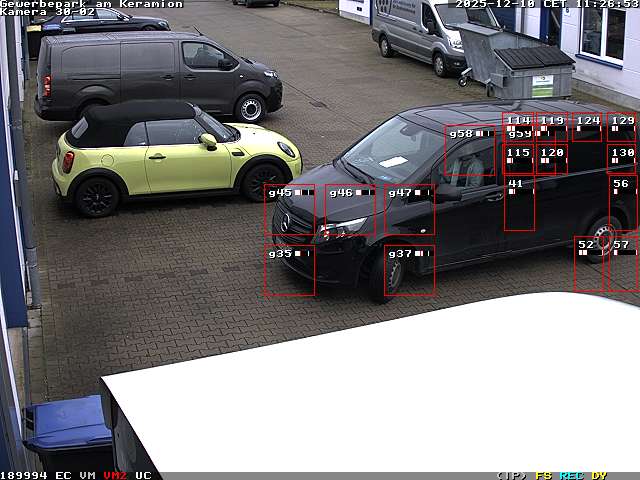Screen dimensions: 640x480
Task: Select the g47 motion detection zone
Action: 409,210
